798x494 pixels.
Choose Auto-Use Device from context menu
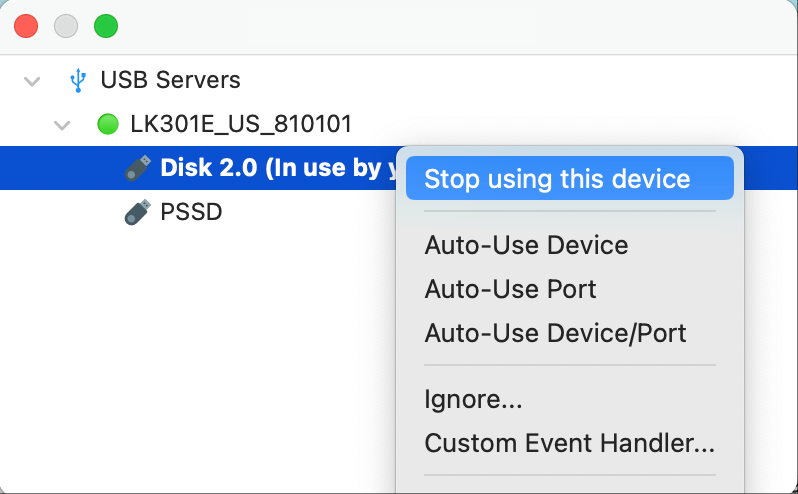[x=526, y=245]
